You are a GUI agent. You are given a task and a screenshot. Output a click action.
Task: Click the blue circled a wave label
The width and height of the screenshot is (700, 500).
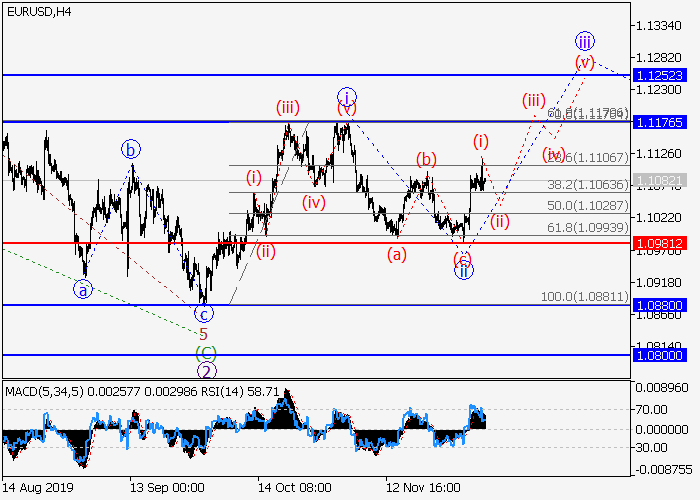(x=82, y=291)
